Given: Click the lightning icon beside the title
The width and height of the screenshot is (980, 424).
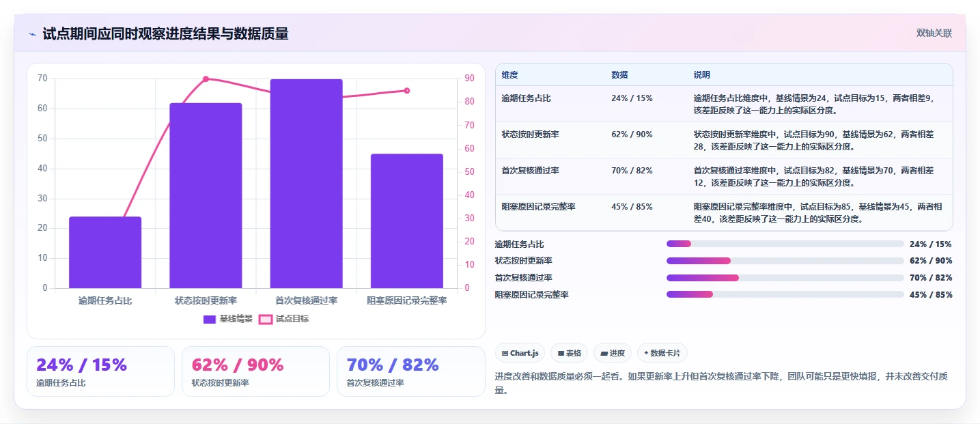Looking at the screenshot, I should tap(32, 34).
